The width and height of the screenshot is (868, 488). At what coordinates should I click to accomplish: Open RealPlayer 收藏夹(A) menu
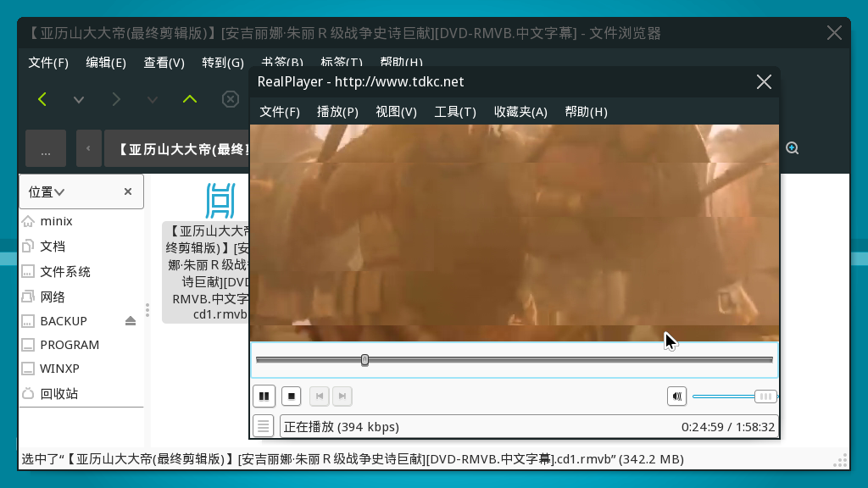pos(520,112)
